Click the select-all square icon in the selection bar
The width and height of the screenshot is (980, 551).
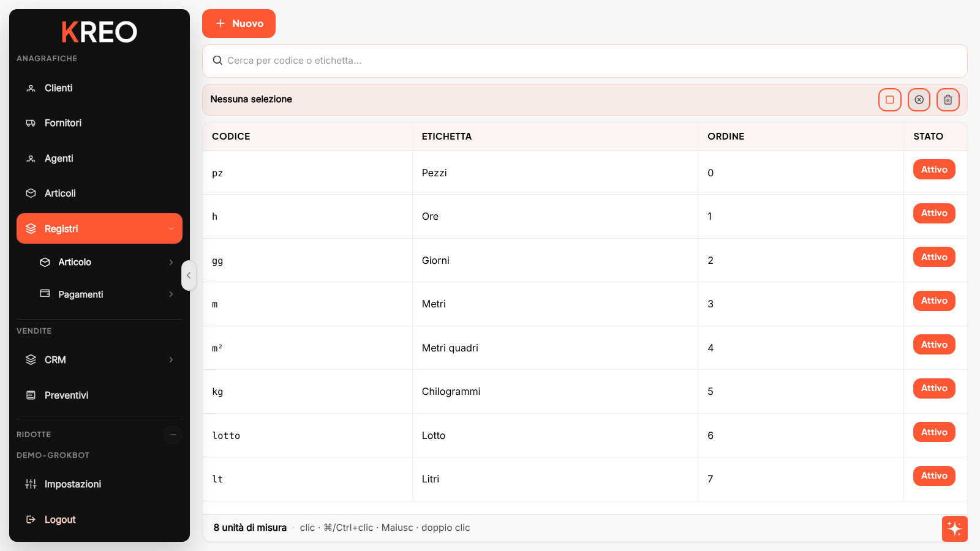(890, 100)
